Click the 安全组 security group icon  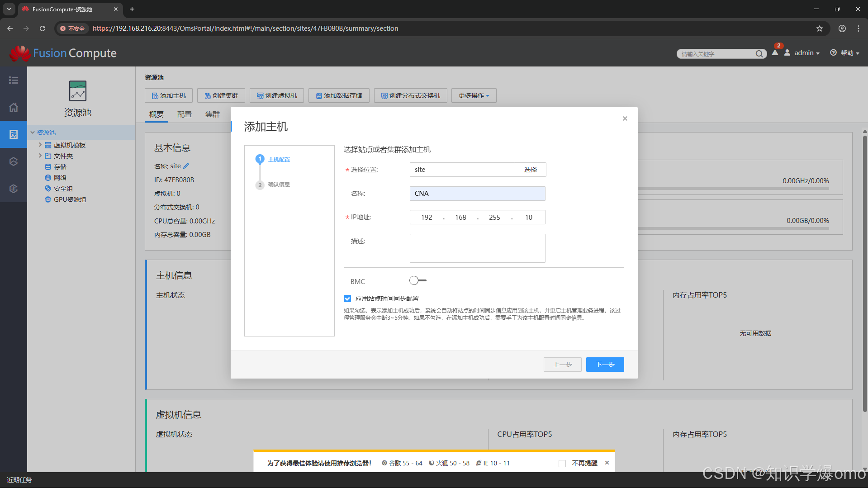pos(48,189)
